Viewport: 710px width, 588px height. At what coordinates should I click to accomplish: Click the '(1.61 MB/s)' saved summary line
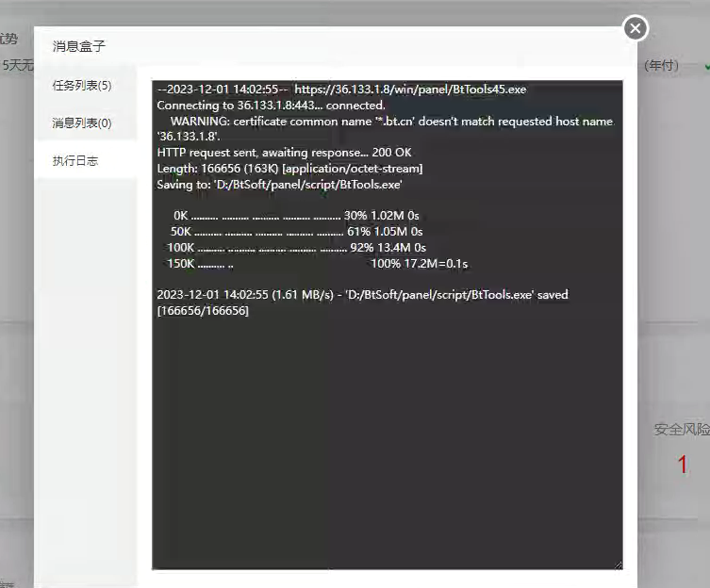(362, 295)
